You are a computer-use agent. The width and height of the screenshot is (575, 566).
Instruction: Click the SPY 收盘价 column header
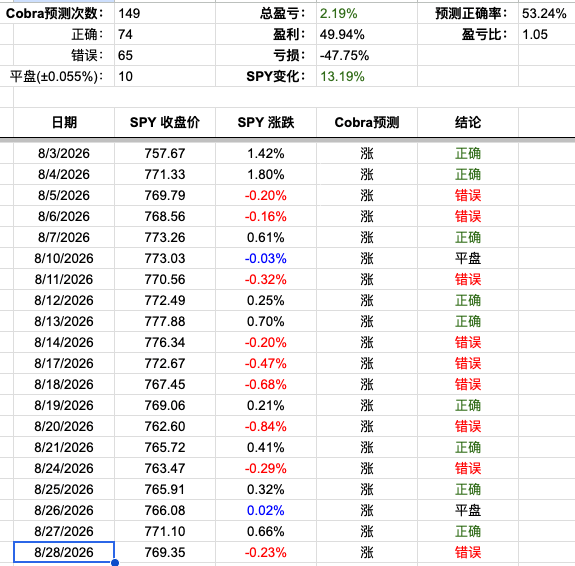coord(165,122)
